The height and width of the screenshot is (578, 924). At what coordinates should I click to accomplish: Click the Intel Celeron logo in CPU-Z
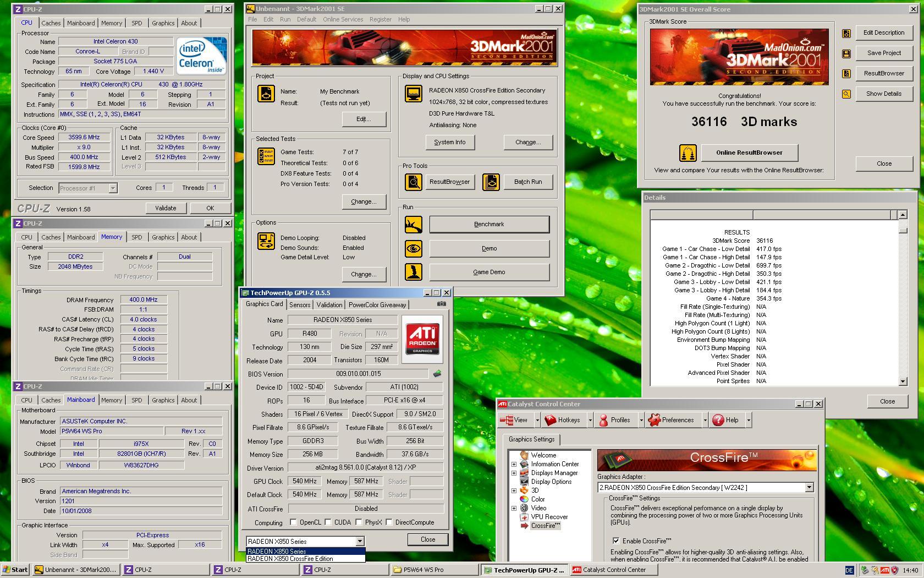tap(202, 55)
